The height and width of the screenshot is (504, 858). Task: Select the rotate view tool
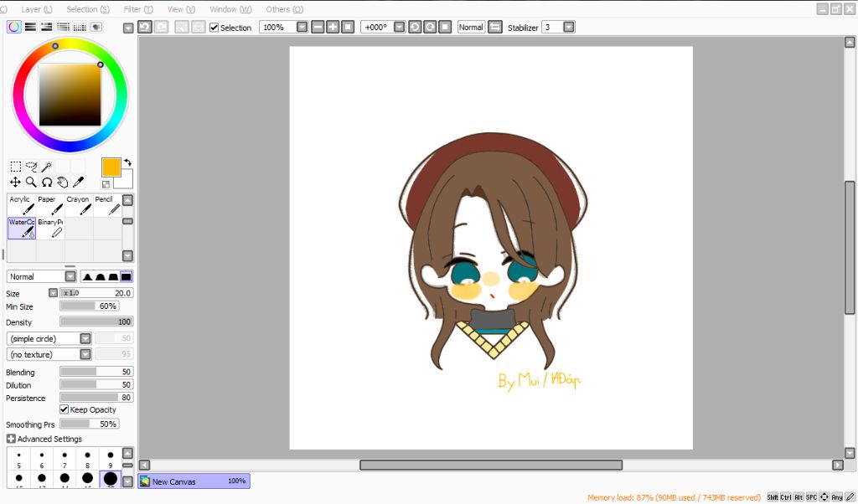(47, 182)
